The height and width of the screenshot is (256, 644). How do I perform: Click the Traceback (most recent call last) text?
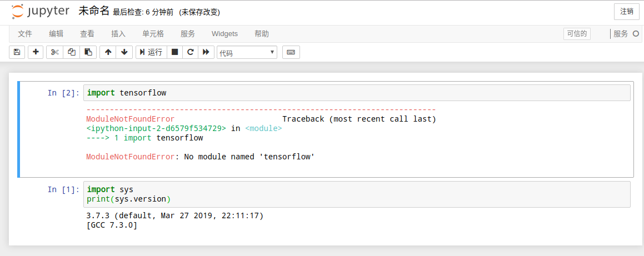pyautogui.click(x=359, y=119)
